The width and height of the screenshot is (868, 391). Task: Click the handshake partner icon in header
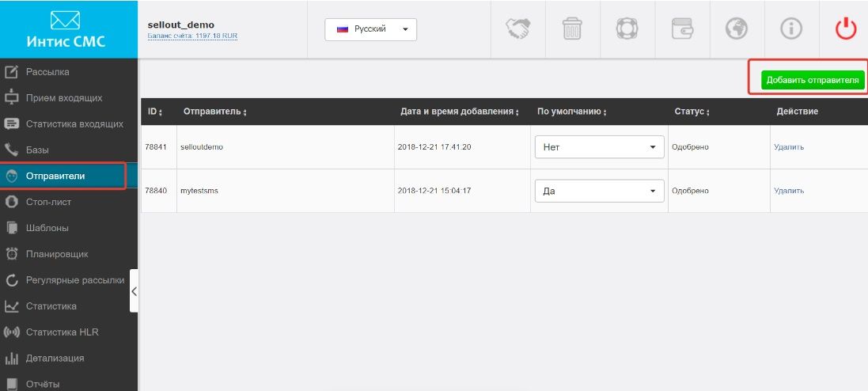518,28
